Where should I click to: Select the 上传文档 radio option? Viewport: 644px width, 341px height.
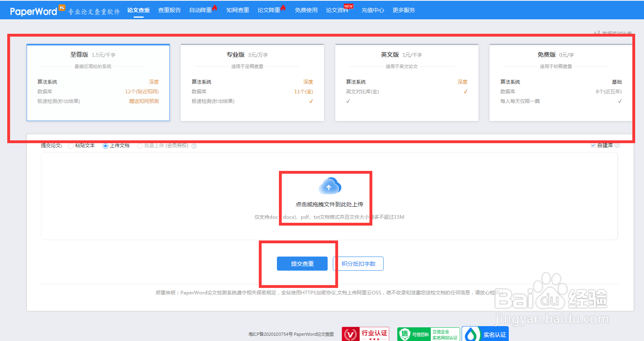(x=105, y=146)
